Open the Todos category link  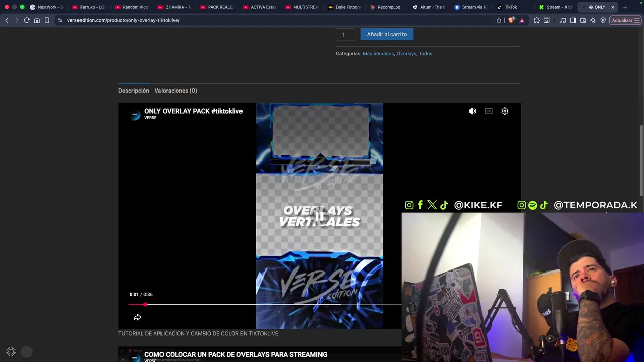click(425, 54)
